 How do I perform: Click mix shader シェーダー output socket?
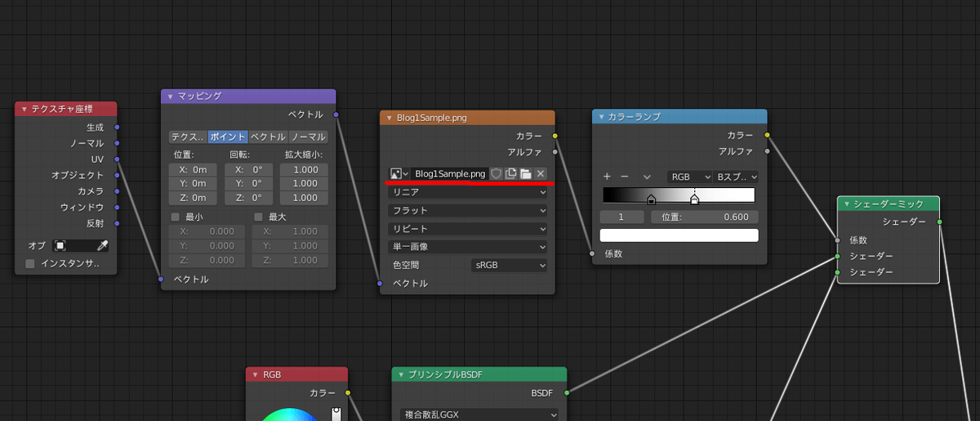[x=940, y=222]
